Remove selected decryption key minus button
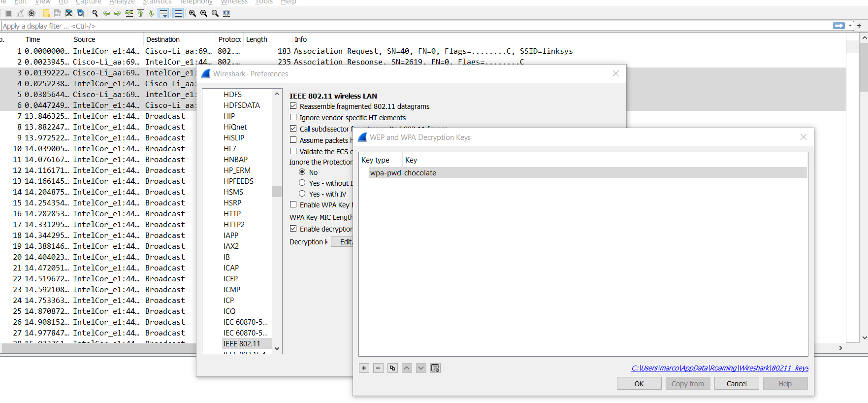This screenshot has width=868, height=403. pos(378,368)
